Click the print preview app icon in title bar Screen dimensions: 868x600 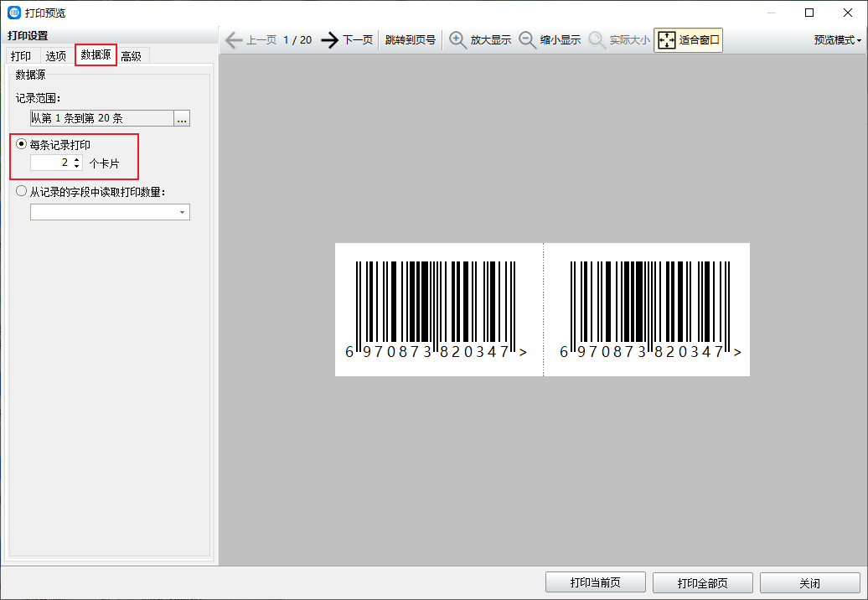pos(14,13)
